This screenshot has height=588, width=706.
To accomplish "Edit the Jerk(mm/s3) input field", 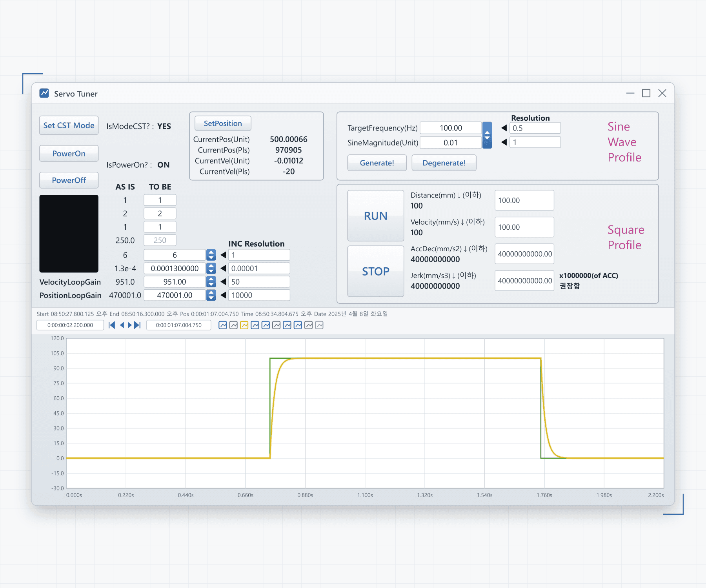I will pos(524,280).
